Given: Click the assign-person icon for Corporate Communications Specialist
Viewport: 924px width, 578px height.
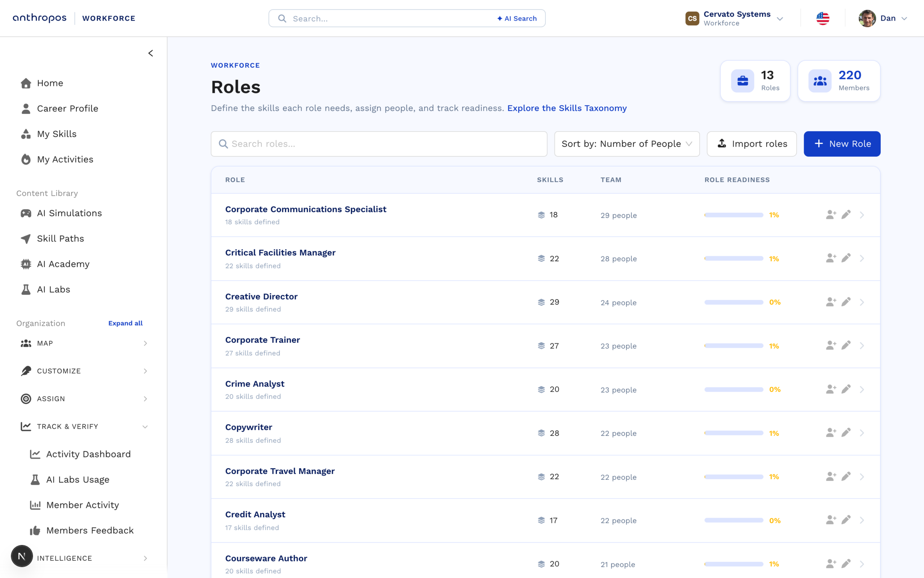Looking at the screenshot, I should coord(831,215).
